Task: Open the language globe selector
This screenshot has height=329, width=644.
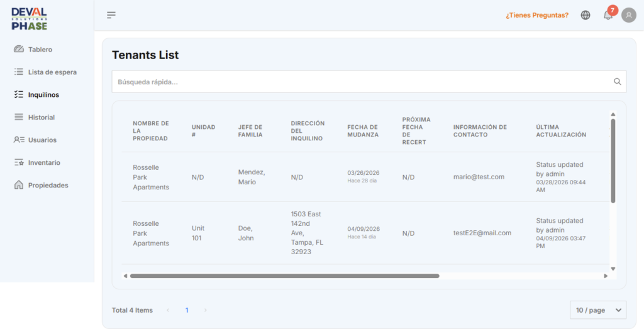Action: pos(586,15)
